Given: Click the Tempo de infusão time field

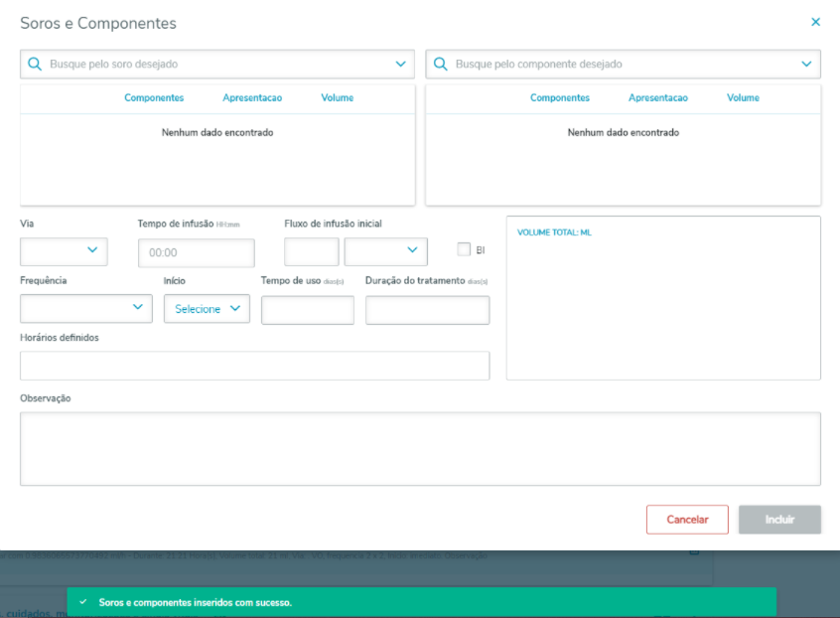Looking at the screenshot, I should point(196,252).
